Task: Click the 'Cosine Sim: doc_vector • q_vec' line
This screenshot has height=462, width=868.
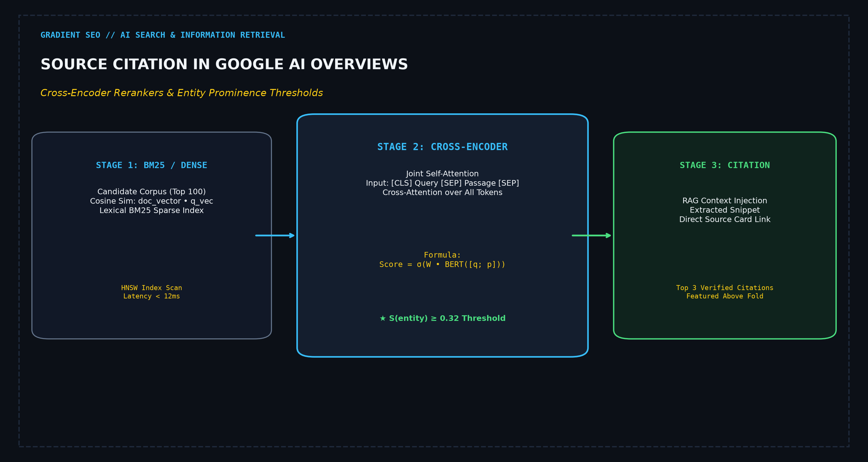Action: point(151,201)
